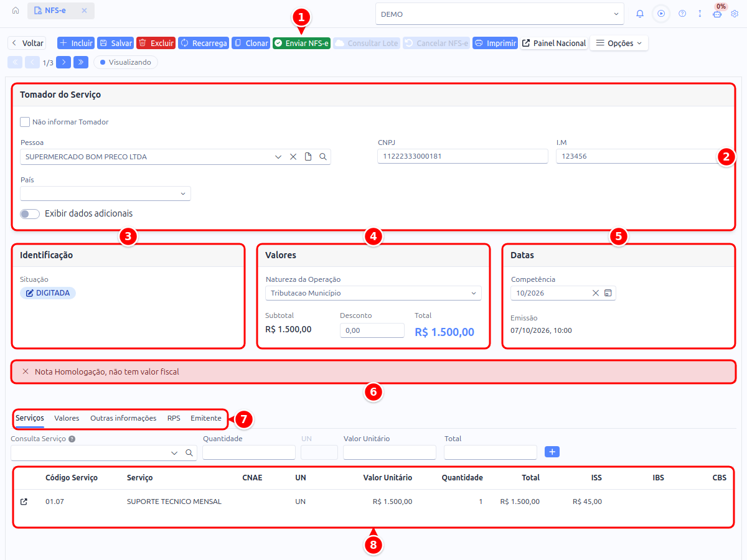Open the Painel Nacional link
Screen dimensions: 747x560
(x=554, y=43)
